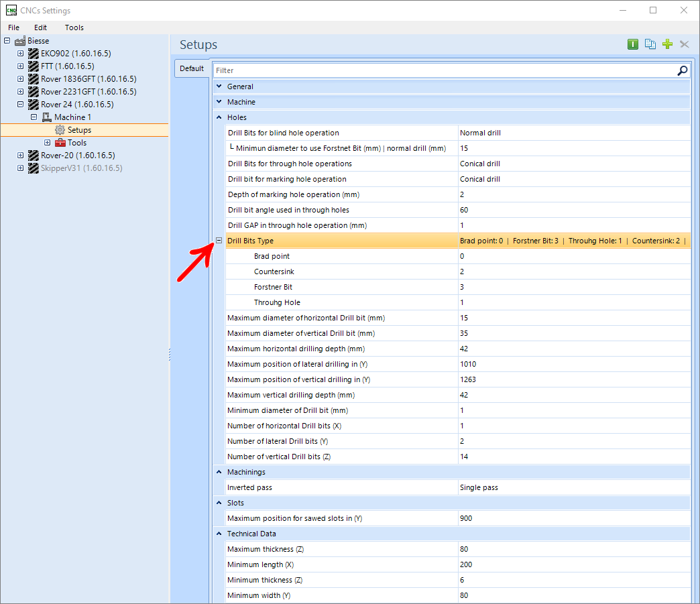Click the Number of lateral Drill bits label

coord(277,442)
